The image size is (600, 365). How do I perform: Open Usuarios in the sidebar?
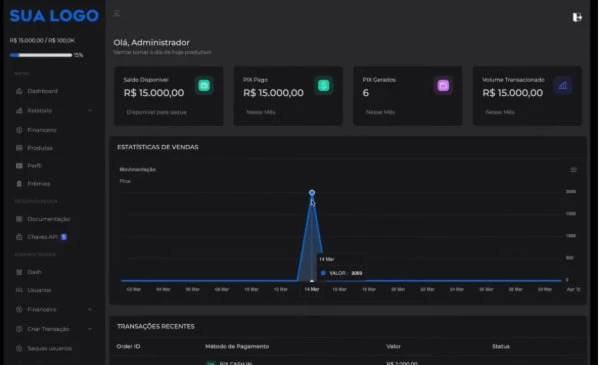coord(39,290)
